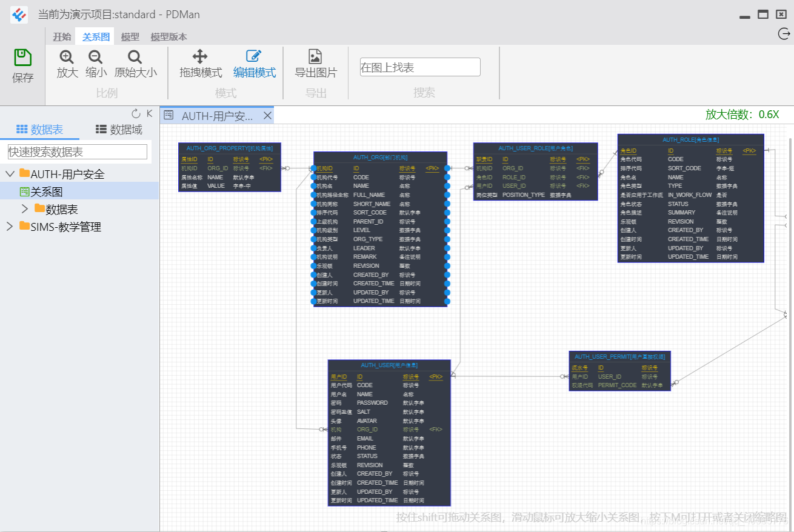Select the AUTH_USER table header
Screen dimensions: 794x532
389,365
